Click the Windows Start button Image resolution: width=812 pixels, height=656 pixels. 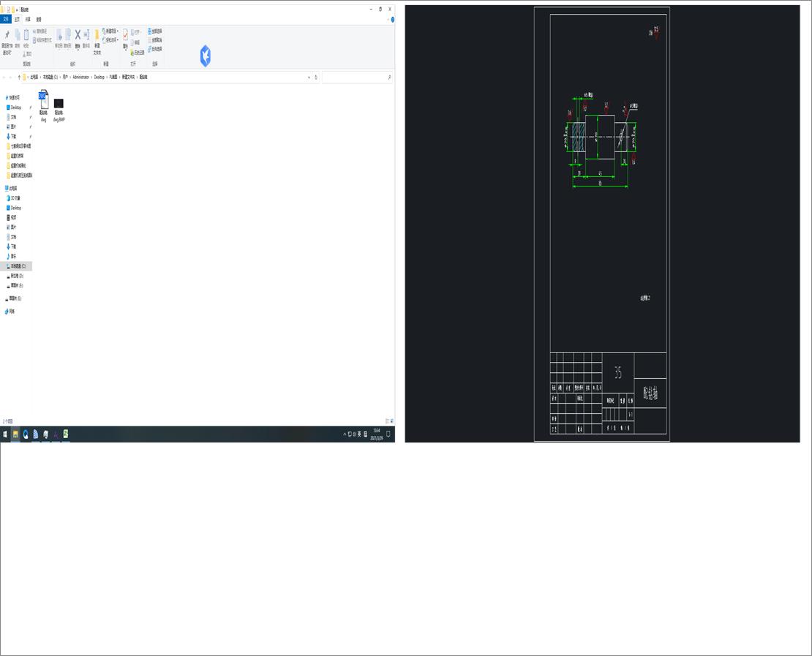tap(5, 434)
